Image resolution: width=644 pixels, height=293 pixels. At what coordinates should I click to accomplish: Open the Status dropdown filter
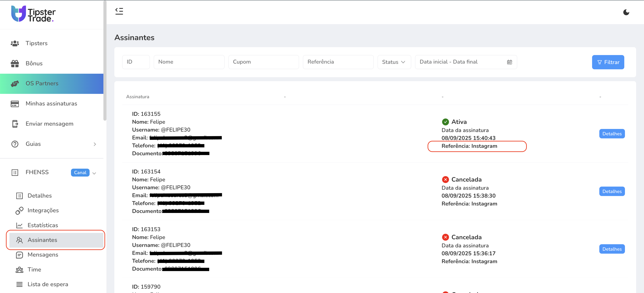394,62
